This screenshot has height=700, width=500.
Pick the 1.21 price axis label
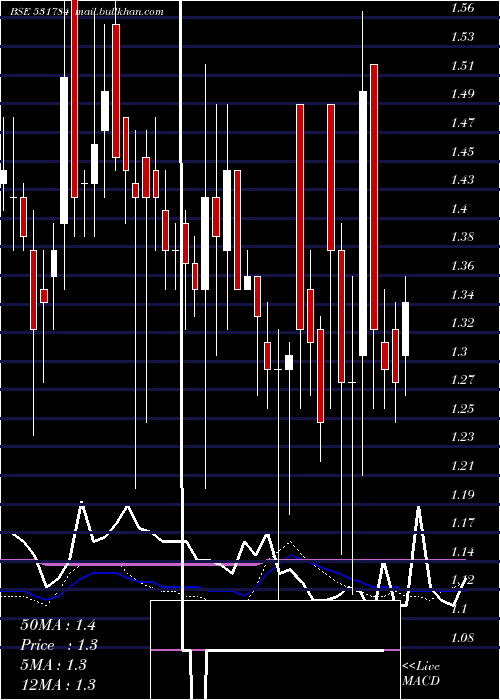(462, 466)
